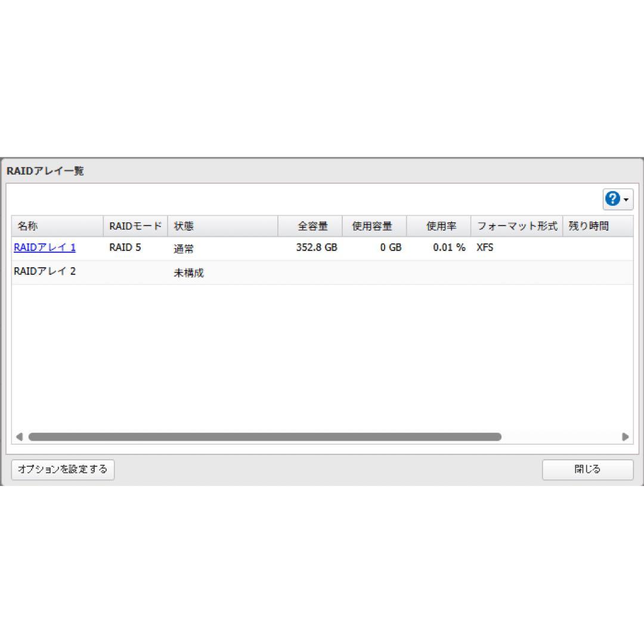This screenshot has width=644, height=644.
Task: Click the フォーマット形式 column header
Action: tap(516, 226)
